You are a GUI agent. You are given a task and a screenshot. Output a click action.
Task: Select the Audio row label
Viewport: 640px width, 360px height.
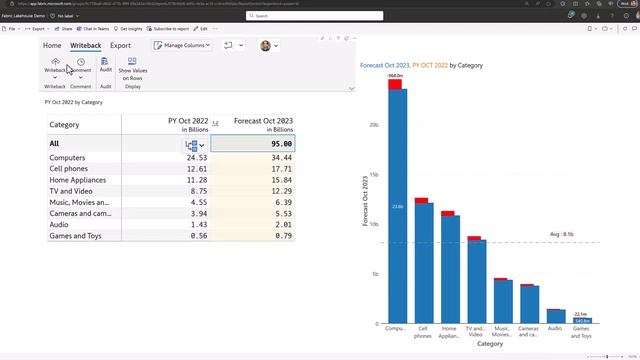point(59,224)
